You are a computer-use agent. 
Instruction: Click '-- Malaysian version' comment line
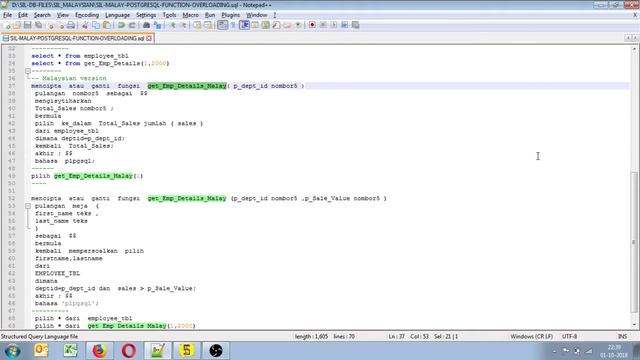[69, 78]
